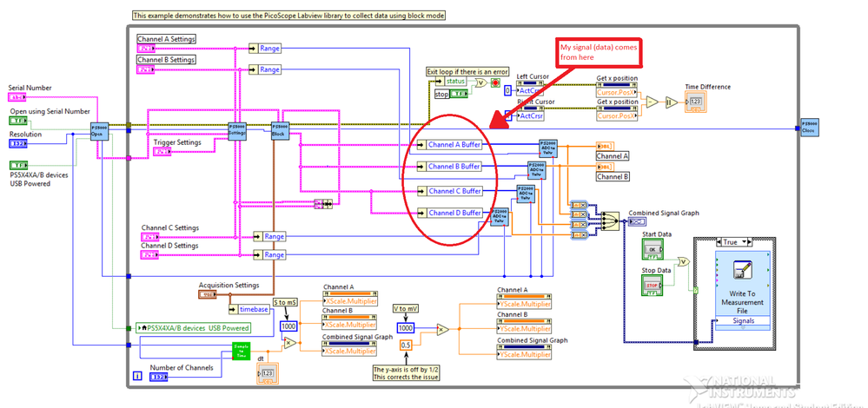
Task: Click the 1000 constant under V to mV
Action: click(407, 328)
